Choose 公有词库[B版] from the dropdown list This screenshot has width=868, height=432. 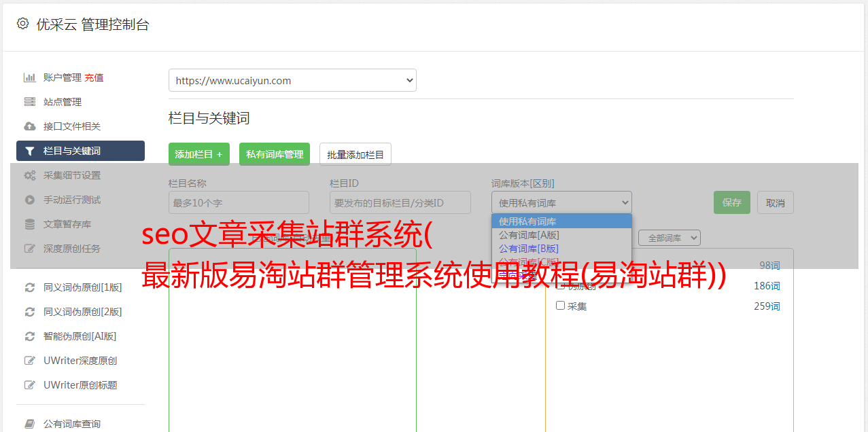561,249
